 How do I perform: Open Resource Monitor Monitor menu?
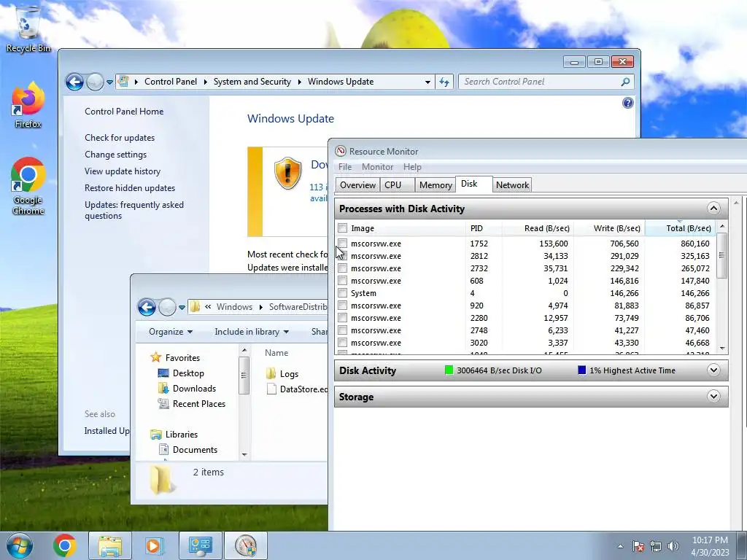coord(377,167)
